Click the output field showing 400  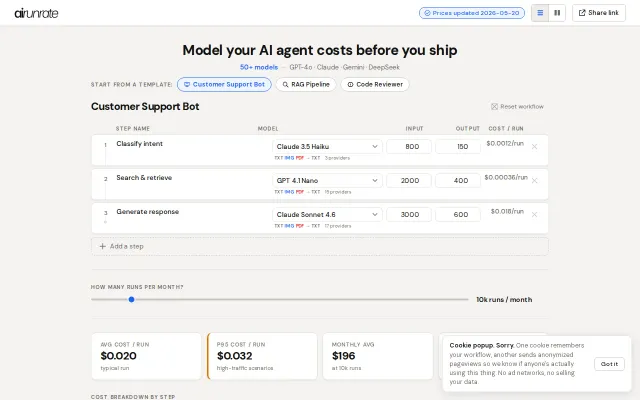click(x=458, y=180)
